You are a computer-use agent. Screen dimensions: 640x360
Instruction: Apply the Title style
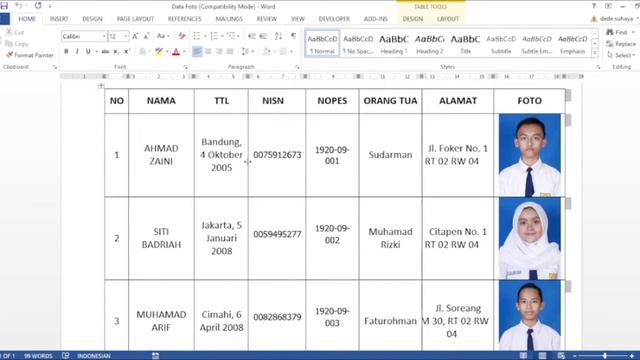(465, 44)
